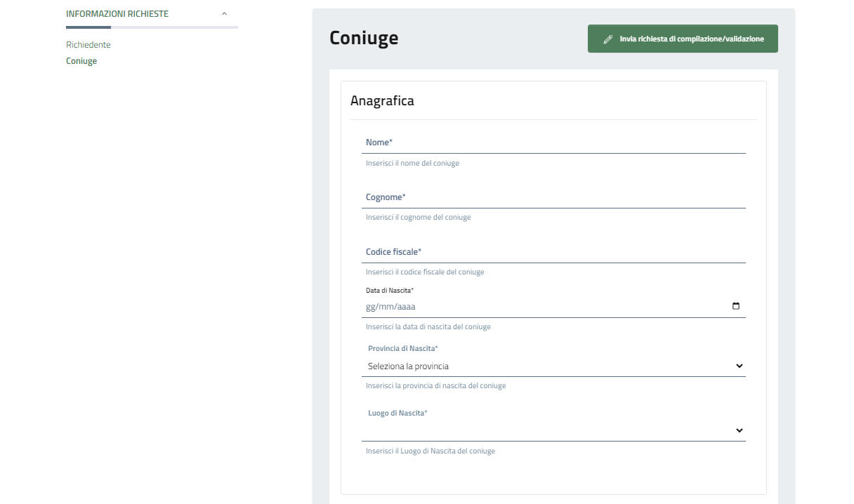Image resolution: width=854 pixels, height=504 pixels.
Task: Click the progress bar under Informazioni Richieste
Action: click(x=152, y=27)
